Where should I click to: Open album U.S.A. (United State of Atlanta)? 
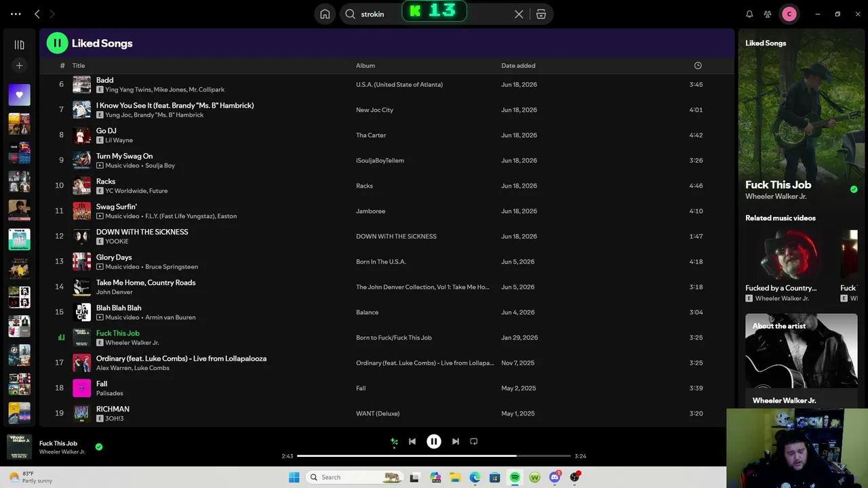[399, 85]
